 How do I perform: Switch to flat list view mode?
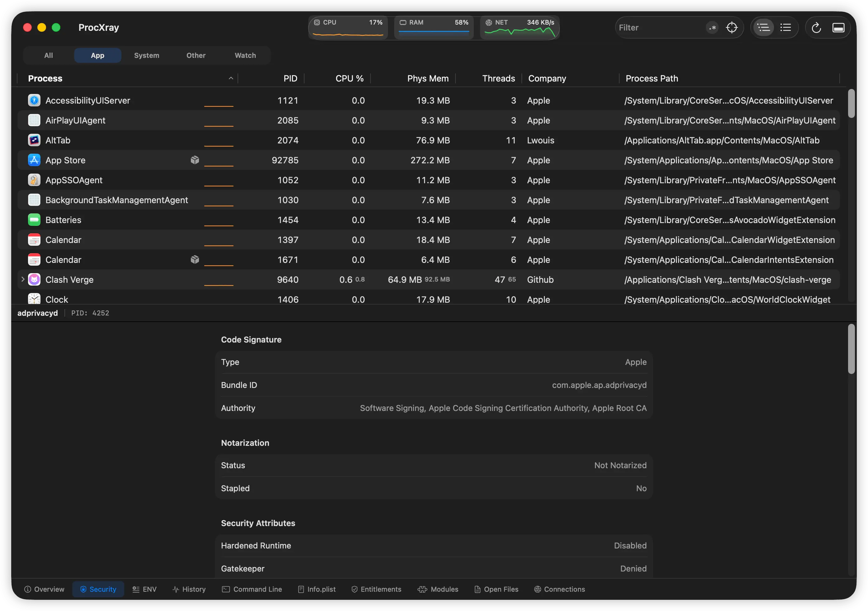[x=786, y=27]
